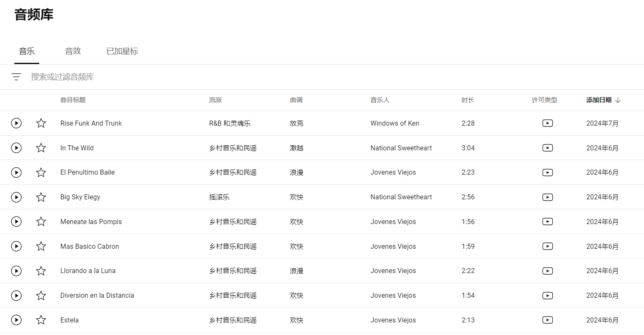Filter by Jovenes Viejos in Estela row
Screen dimensions: 644x335
(x=393, y=320)
